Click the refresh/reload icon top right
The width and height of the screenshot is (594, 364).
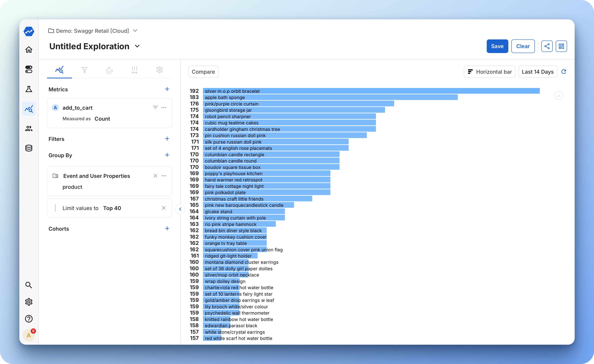(x=564, y=71)
